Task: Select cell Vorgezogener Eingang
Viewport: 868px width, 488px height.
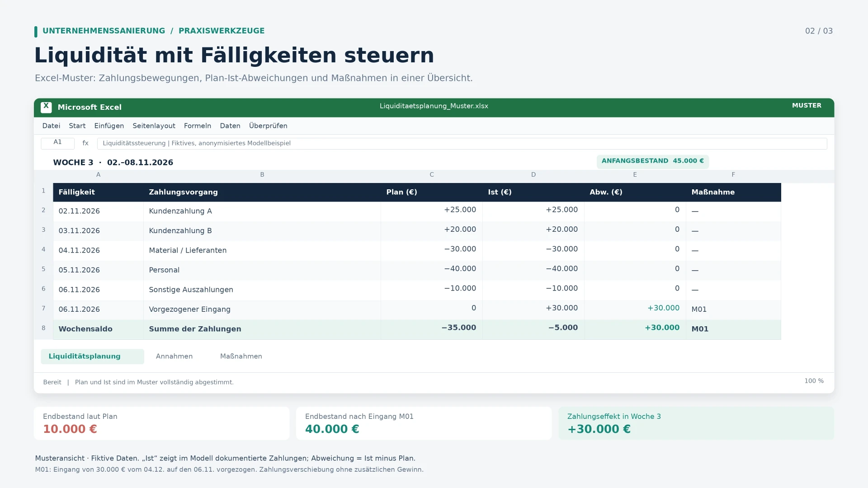Action: (262, 309)
